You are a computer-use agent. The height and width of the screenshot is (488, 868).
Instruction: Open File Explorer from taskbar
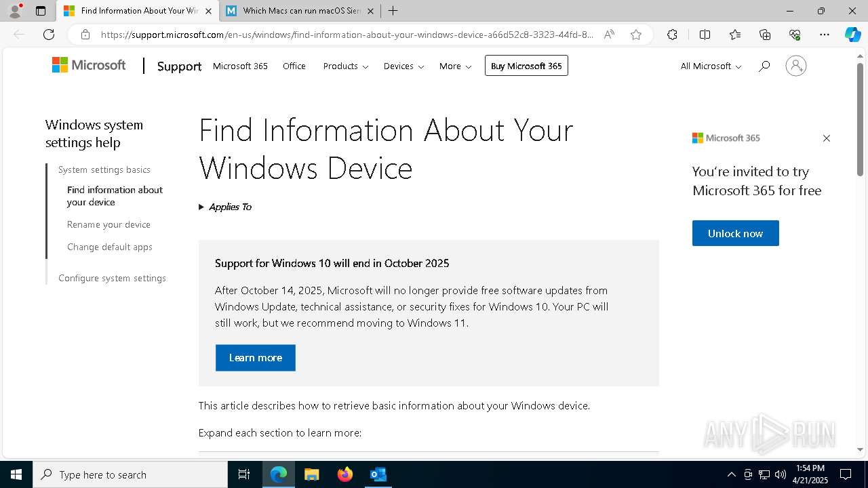pos(312,474)
